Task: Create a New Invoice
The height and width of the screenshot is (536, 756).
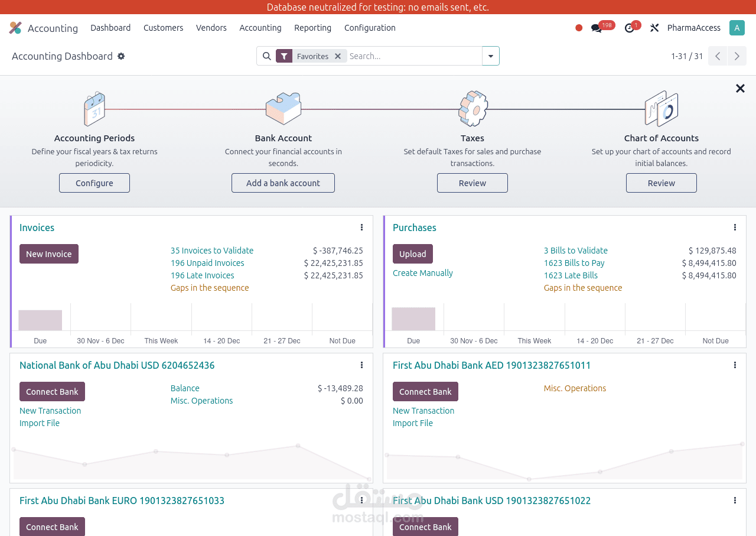Action: click(49, 254)
